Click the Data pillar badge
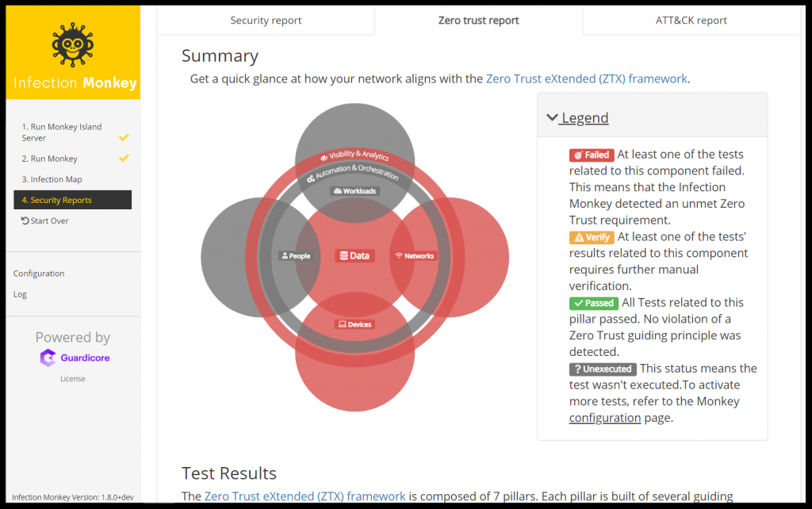The width and height of the screenshot is (812, 509). (354, 255)
